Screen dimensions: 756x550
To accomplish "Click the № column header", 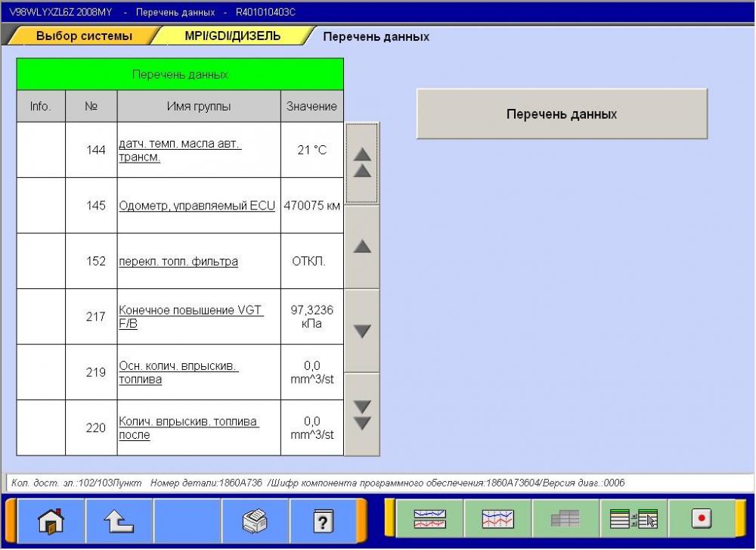I will point(91,106).
